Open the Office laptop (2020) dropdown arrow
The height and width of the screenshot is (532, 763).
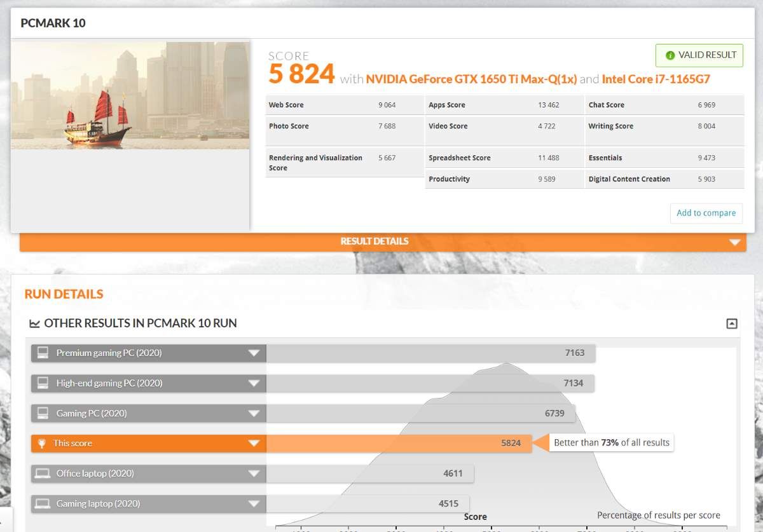[254, 474]
